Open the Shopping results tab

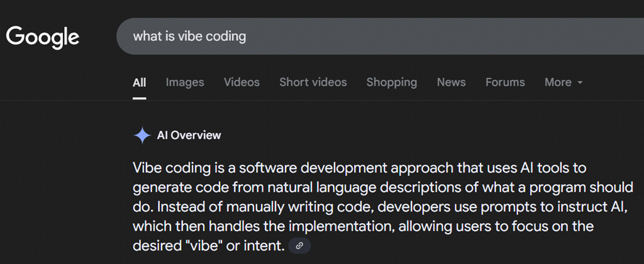391,82
